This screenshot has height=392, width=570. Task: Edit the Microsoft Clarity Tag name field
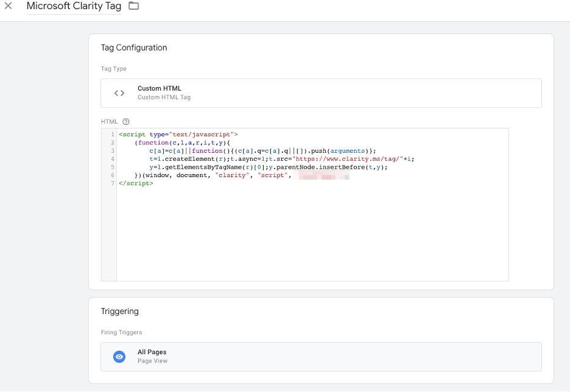point(74,6)
